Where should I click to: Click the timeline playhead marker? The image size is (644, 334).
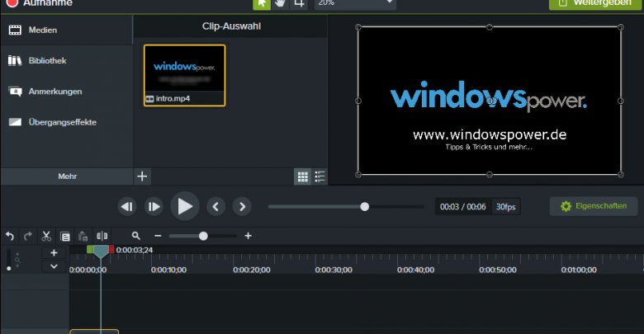pos(101,252)
